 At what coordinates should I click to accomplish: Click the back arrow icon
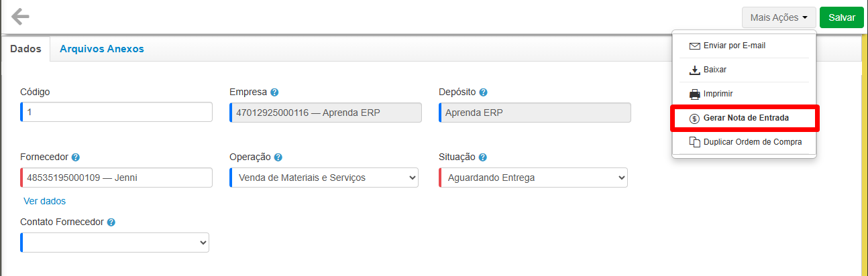pos(21,17)
